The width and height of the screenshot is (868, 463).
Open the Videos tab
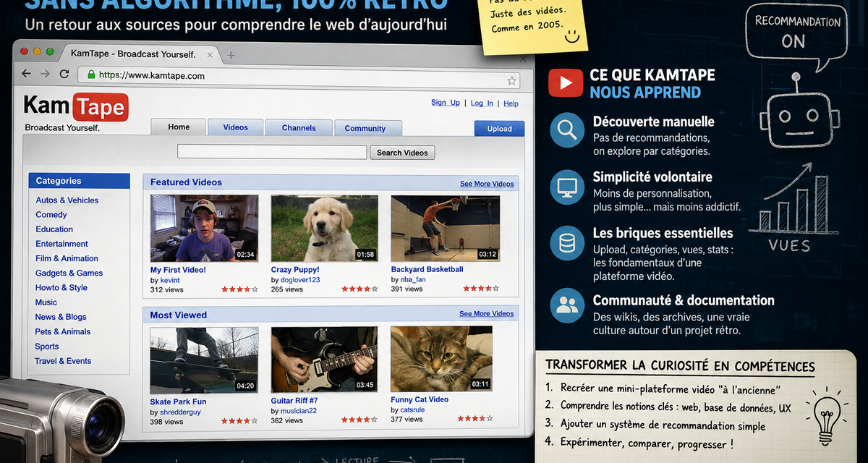click(235, 127)
